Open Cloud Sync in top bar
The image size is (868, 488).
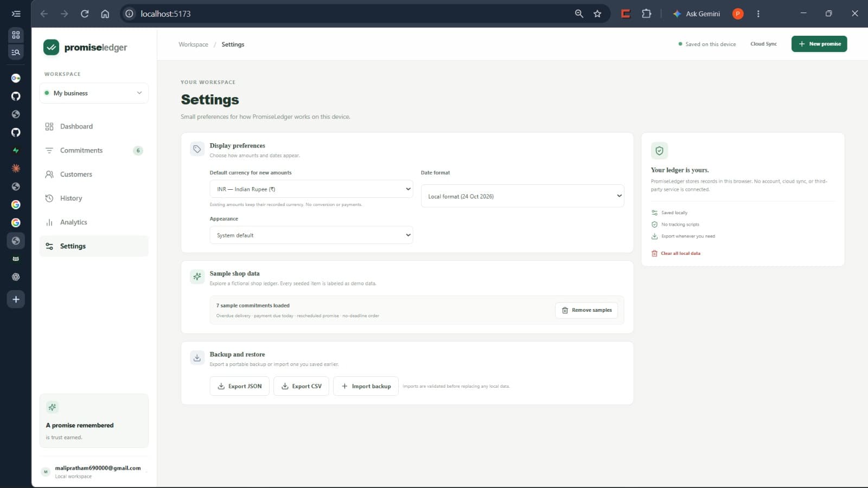click(x=763, y=44)
